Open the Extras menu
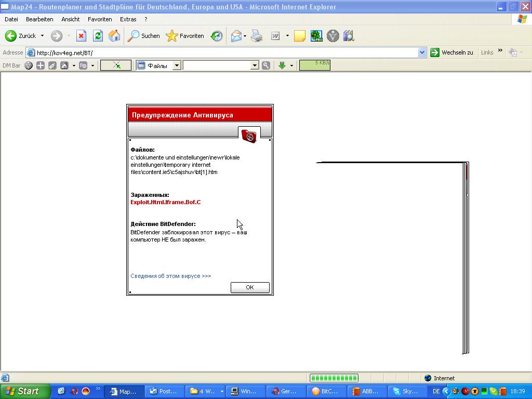This screenshot has width=532, height=399. click(128, 19)
